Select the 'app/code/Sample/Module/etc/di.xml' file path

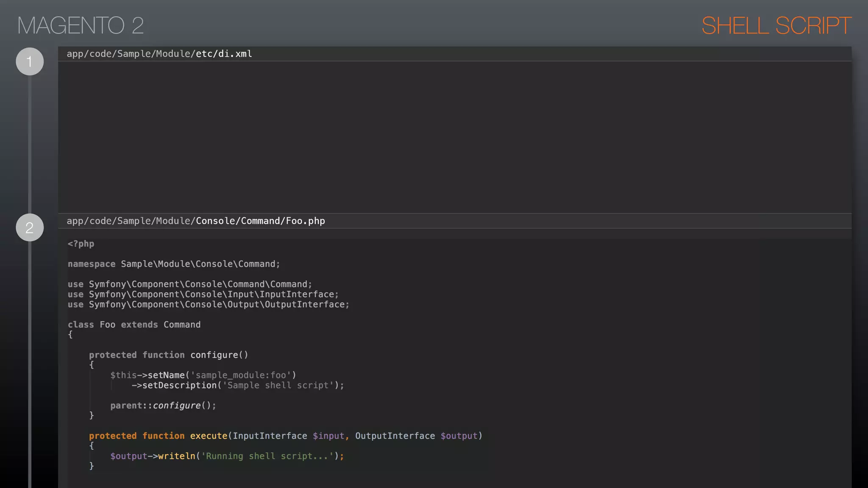point(159,54)
